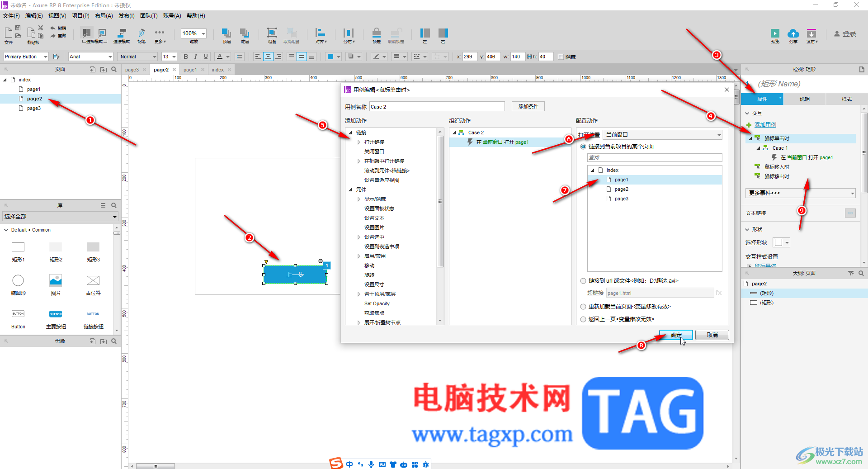The width and height of the screenshot is (868, 469).
Task: Click the Login button
Action: tap(845, 33)
